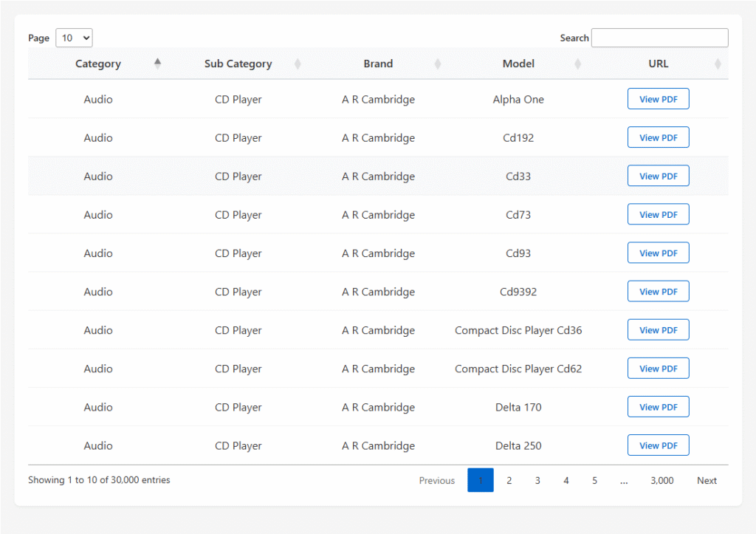Open PDF for Delta 250
Image resolution: width=756 pixels, height=534 pixels.
[x=658, y=445]
